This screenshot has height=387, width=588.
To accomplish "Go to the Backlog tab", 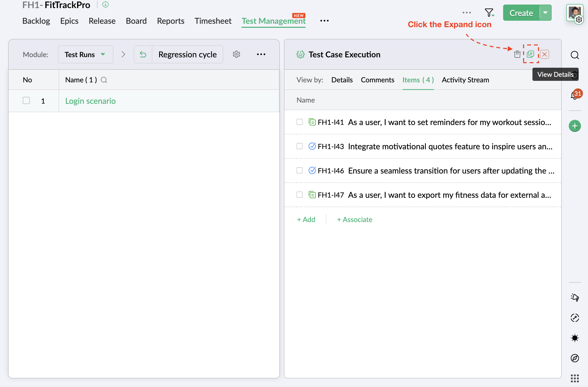I will tap(36, 21).
